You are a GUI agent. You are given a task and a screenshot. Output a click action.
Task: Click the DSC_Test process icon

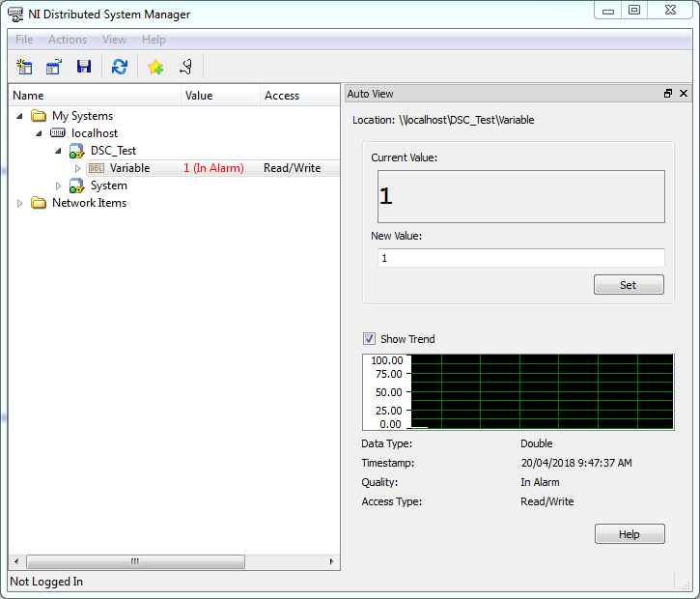[x=77, y=151]
